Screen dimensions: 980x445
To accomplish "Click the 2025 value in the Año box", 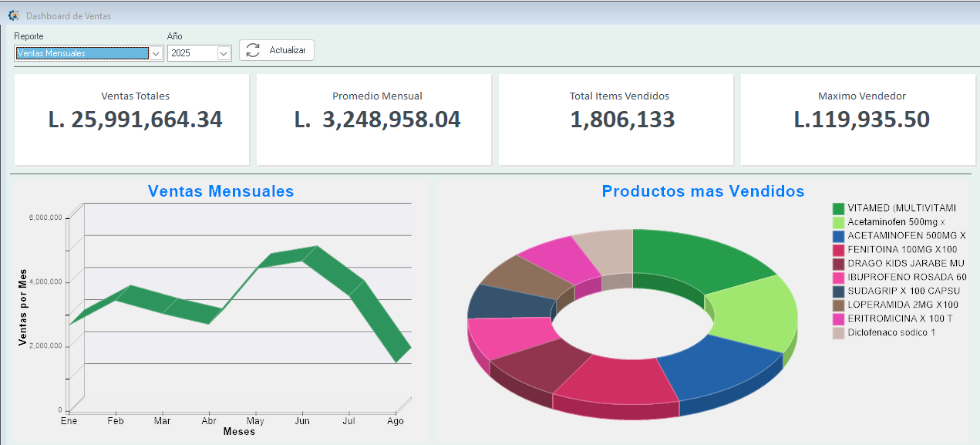I will click(190, 53).
